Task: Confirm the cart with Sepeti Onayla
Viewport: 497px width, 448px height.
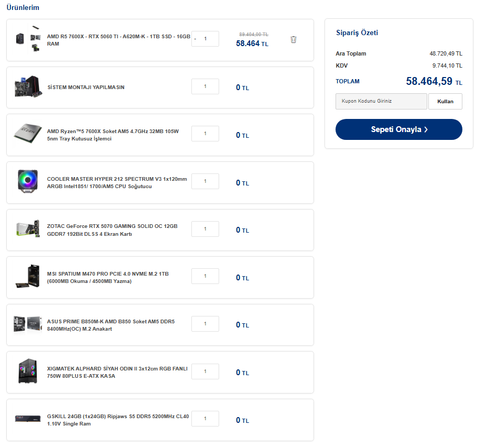Action: click(x=399, y=129)
